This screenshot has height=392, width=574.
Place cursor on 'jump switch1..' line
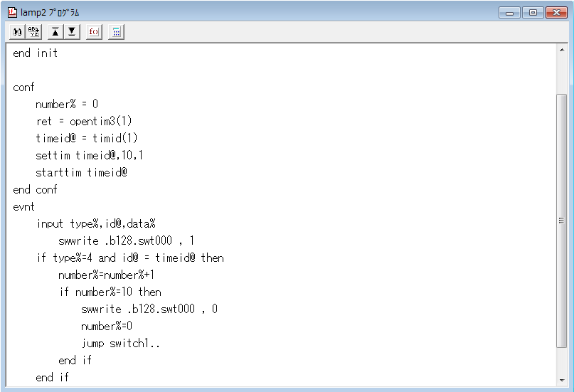[120, 343]
